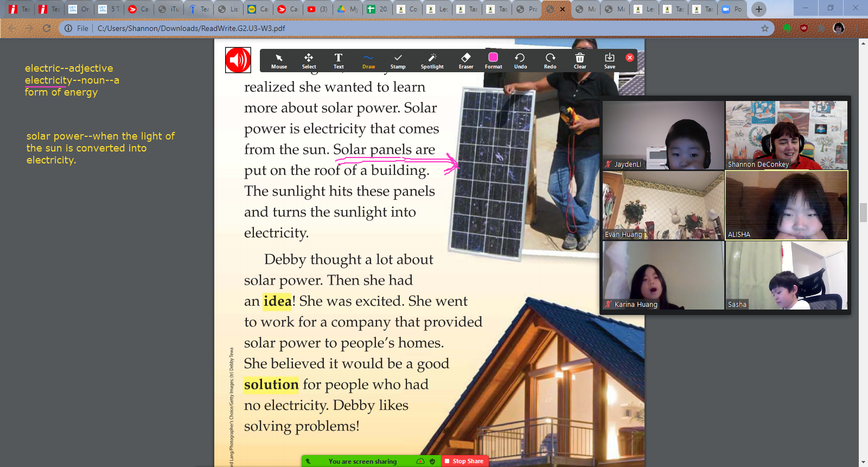The image size is (868, 467).
Task: Close the annotation toolbar
Action: 630,58
